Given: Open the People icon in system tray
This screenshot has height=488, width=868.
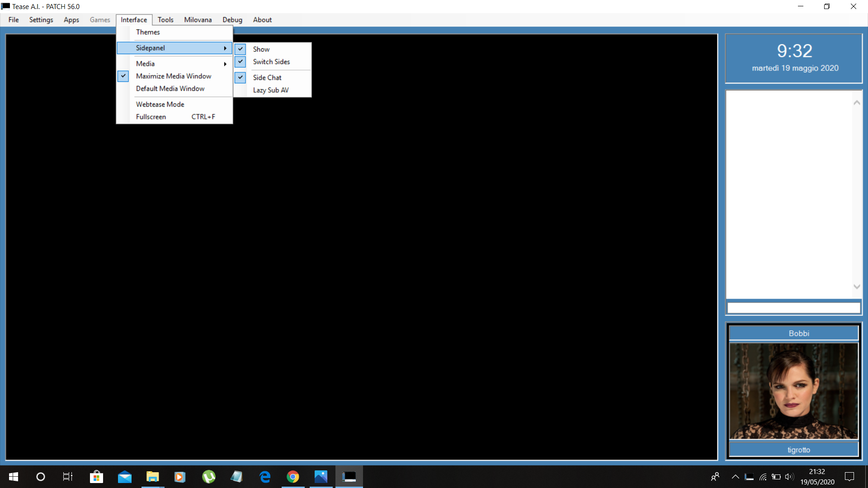Looking at the screenshot, I should click(x=715, y=477).
